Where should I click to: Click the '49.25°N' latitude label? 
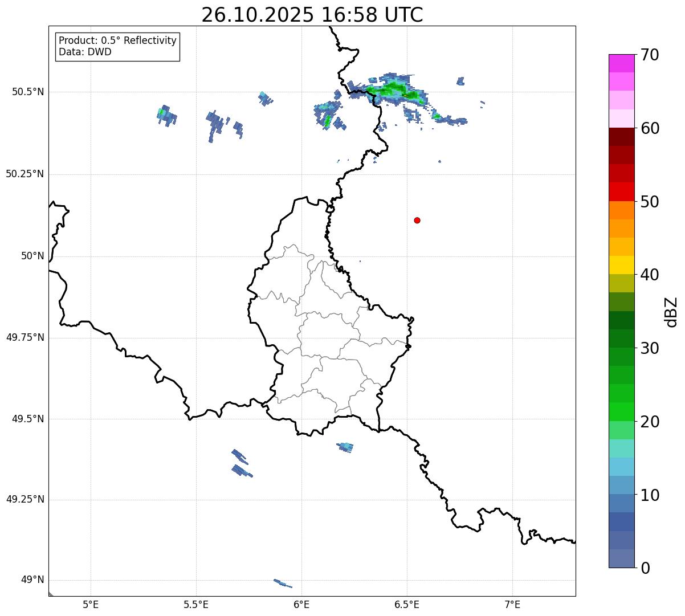(x=25, y=500)
